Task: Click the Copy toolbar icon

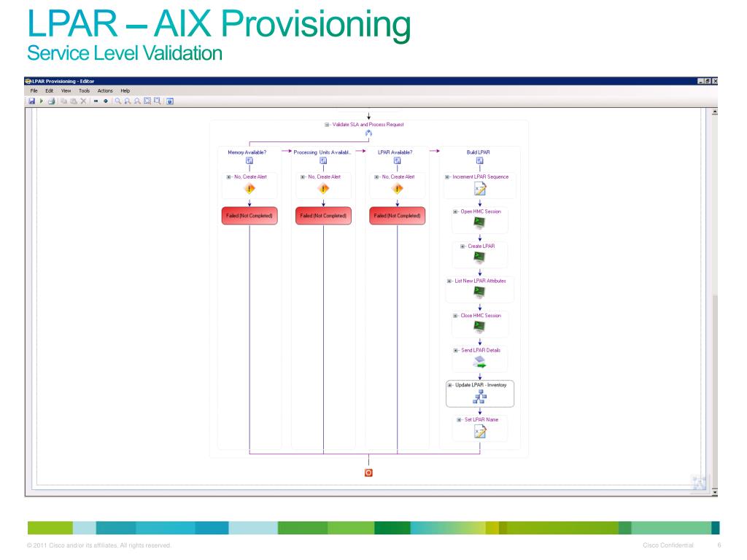Action: 64,101
